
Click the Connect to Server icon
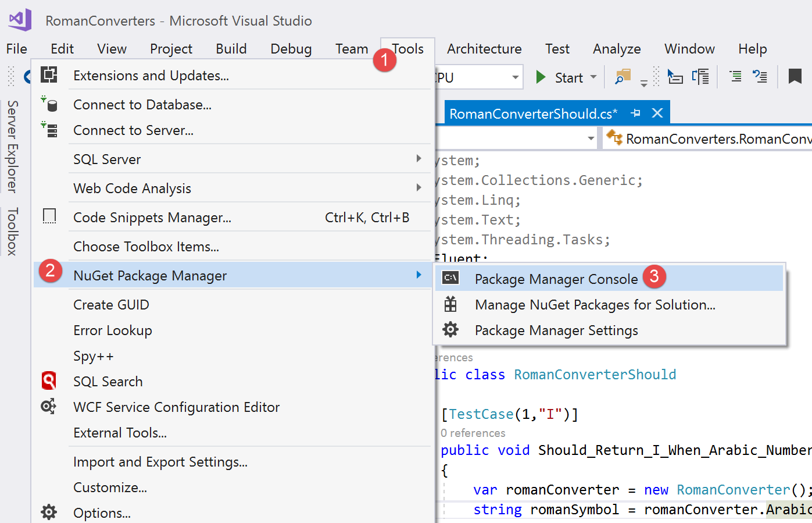[x=49, y=130]
